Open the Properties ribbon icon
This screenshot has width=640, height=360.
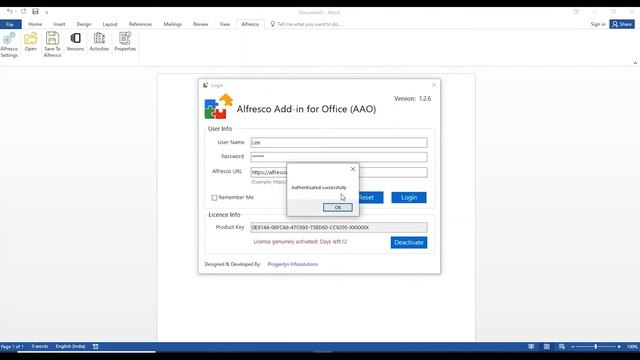point(125,42)
